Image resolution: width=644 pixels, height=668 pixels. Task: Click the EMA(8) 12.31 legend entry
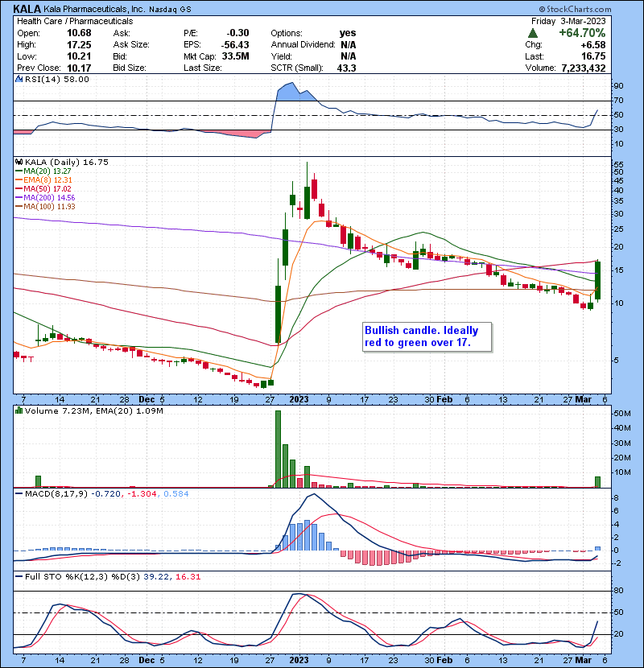(44, 179)
